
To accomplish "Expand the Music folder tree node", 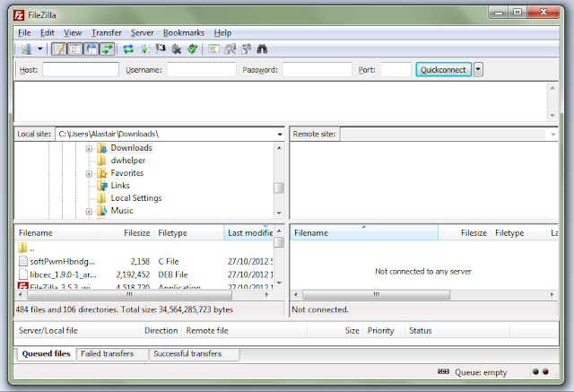I will (89, 212).
